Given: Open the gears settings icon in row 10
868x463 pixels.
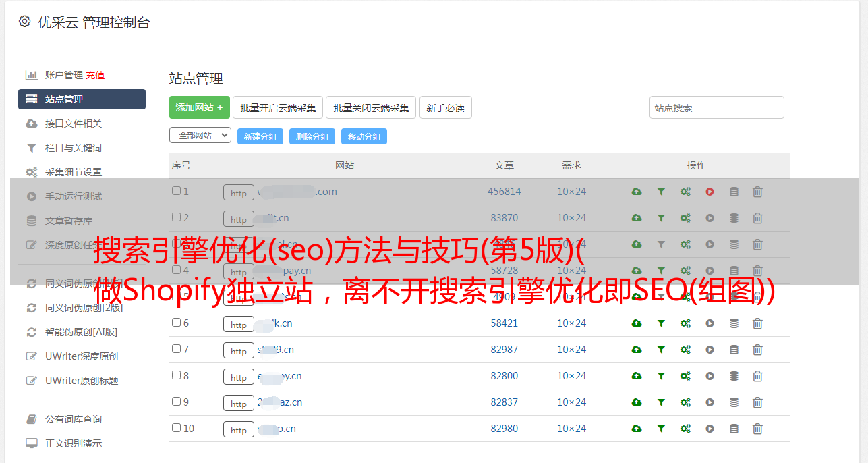Looking at the screenshot, I should (685, 429).
